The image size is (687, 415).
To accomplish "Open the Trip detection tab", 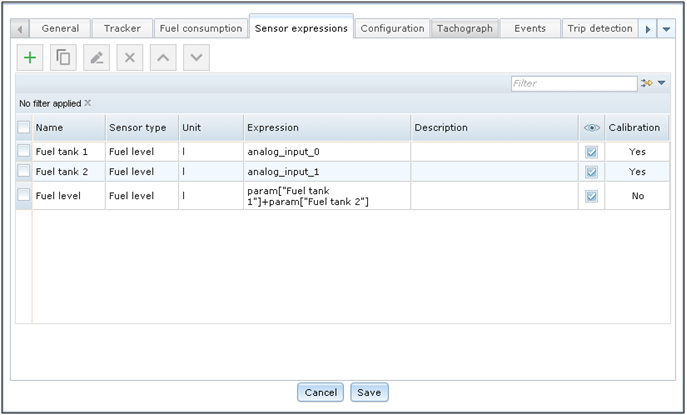I will [x=600, y=28].
